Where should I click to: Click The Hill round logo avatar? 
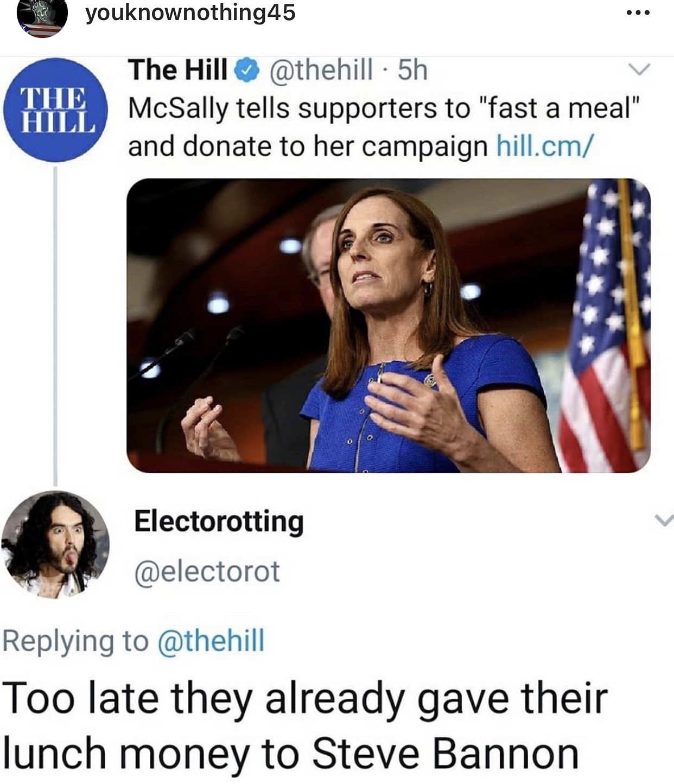[x=55, y=110]
